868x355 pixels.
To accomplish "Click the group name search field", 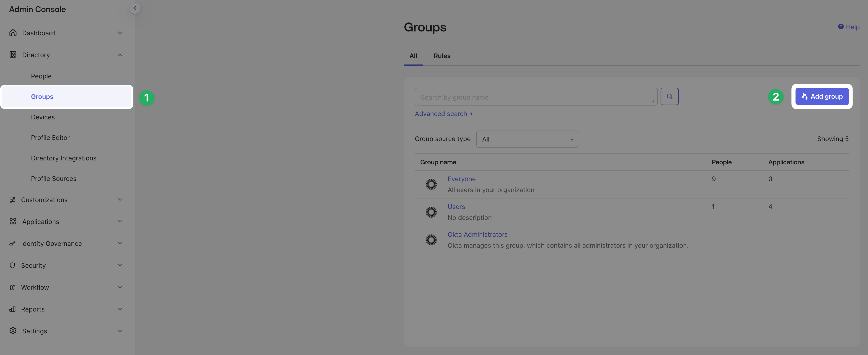I will (536, 97).
